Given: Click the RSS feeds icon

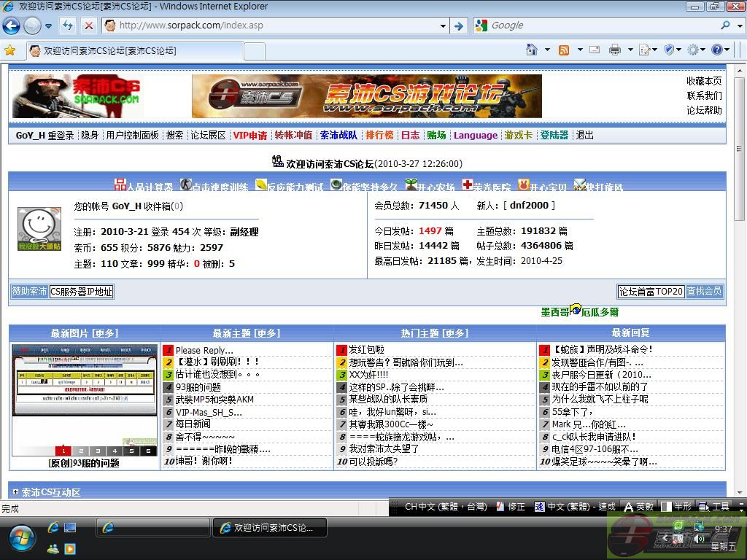Looking at the screenshot, I should (x=564, y=50).
